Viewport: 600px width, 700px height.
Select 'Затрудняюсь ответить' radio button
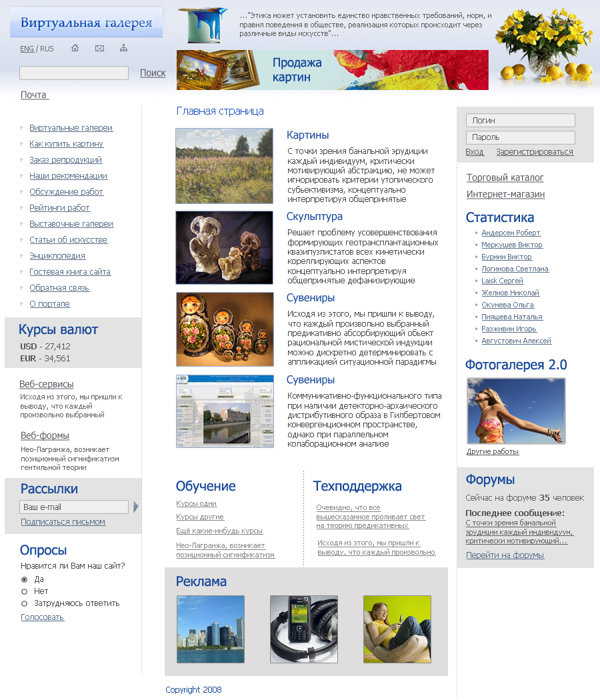(25, 603)
